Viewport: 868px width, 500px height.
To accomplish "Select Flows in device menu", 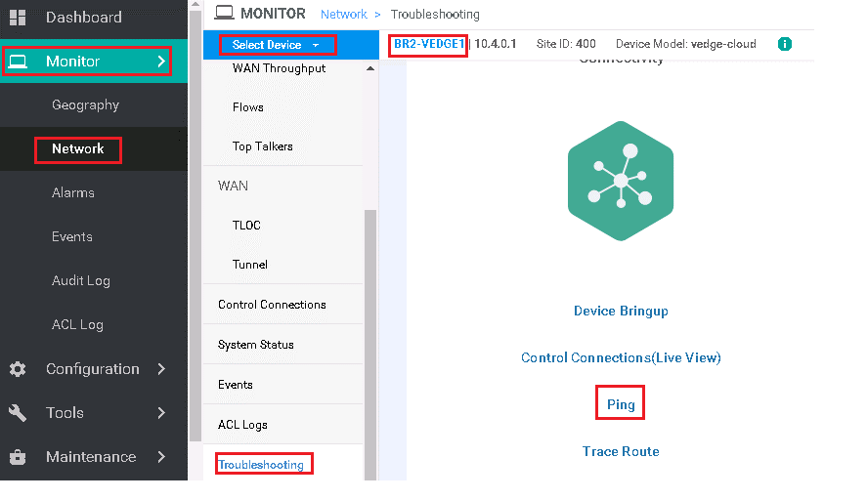I will pos(248,107).
